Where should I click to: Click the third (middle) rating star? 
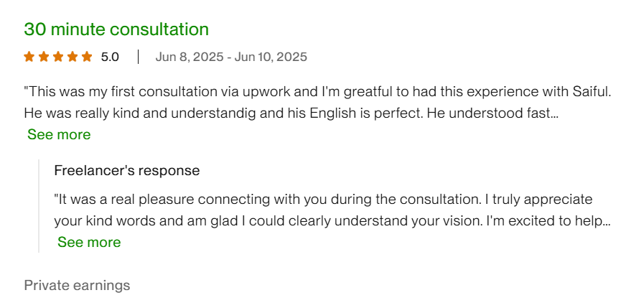pos(57,56)
